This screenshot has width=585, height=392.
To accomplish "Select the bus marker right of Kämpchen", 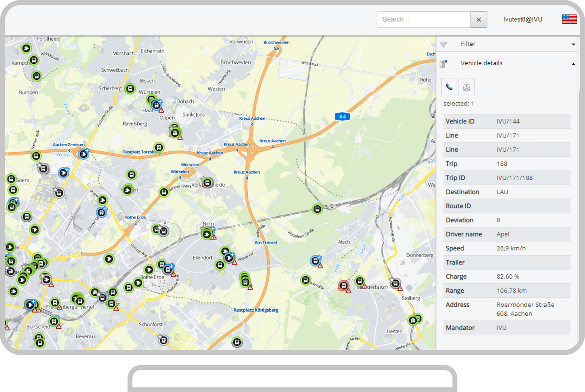I will point(34,60).
